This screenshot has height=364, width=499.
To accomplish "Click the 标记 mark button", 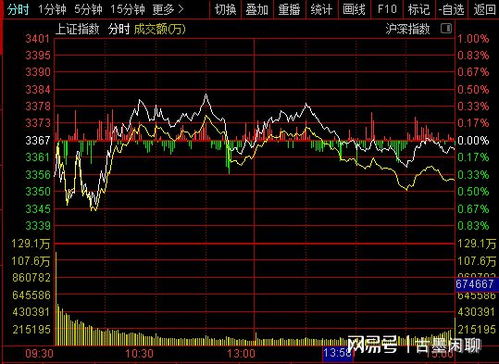I will [419, 9].
